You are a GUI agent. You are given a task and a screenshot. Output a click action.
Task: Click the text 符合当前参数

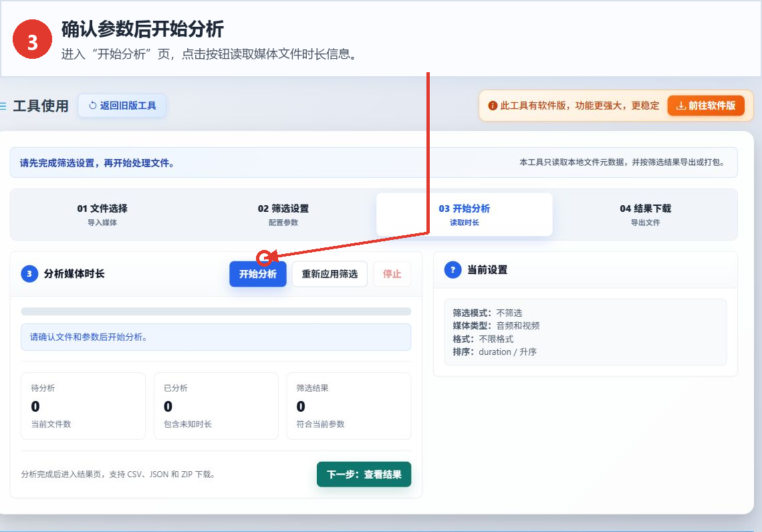point(320,424)
